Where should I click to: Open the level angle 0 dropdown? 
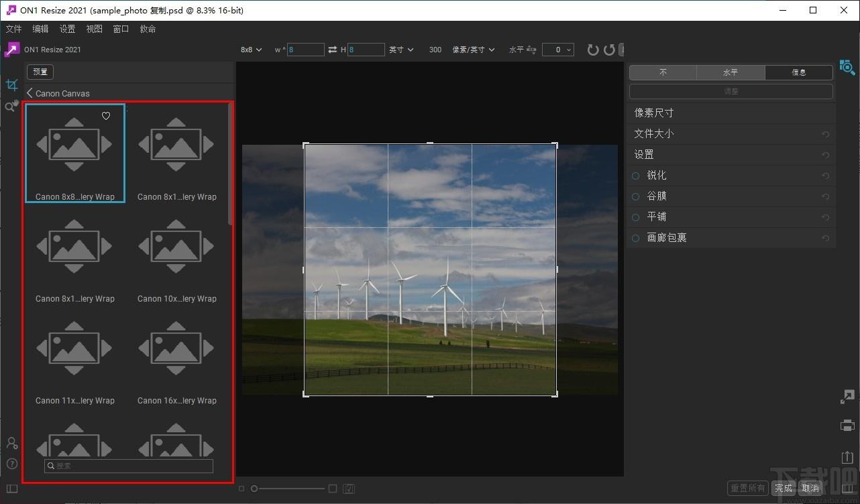pyautogui.click(x=558, y=50)
